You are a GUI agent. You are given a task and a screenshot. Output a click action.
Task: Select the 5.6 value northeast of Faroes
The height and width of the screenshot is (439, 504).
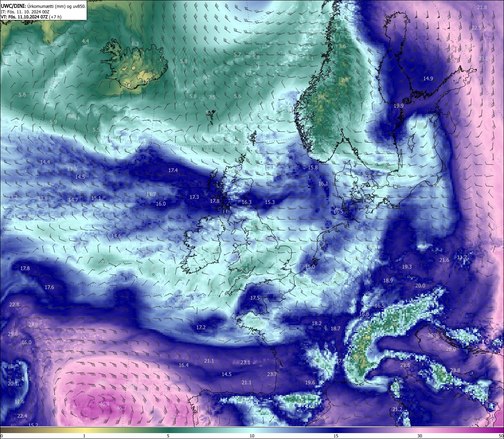(237, 96)
